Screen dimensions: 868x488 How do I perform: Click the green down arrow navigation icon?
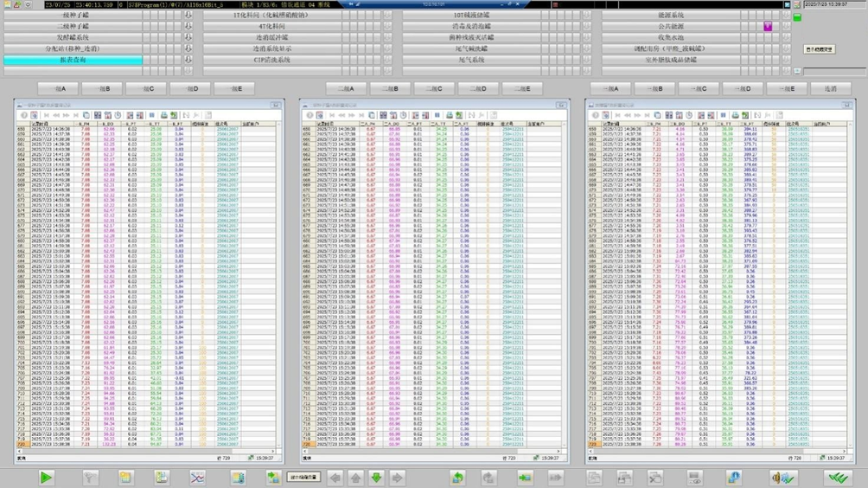pos(376,478)
